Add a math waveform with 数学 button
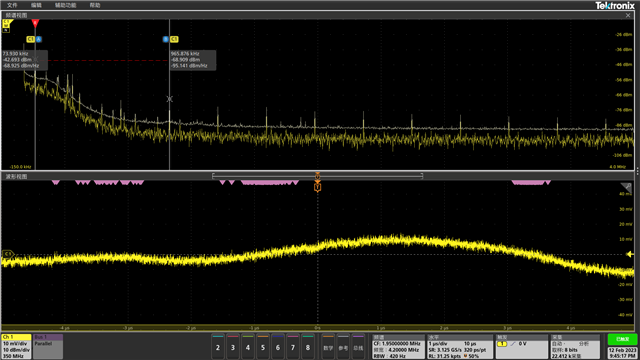640x360 pixels. pyautogui.click(x=328, y=347)
